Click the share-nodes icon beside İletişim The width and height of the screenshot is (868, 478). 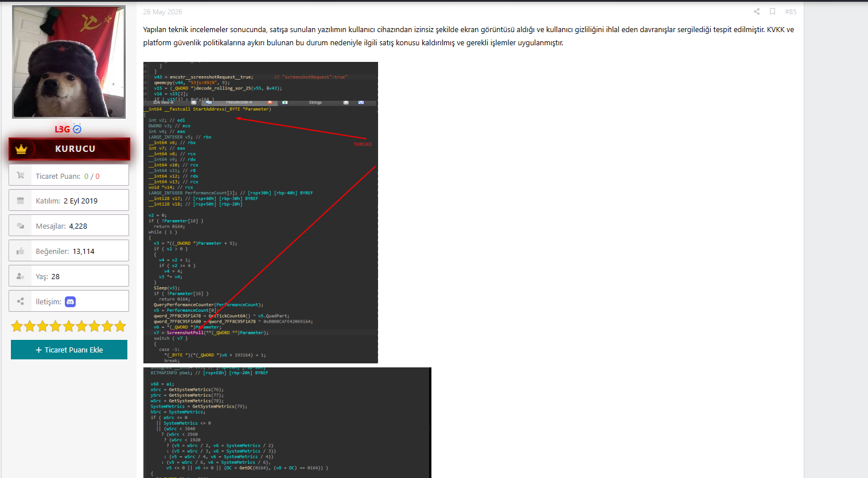click(x=21, y=301)
